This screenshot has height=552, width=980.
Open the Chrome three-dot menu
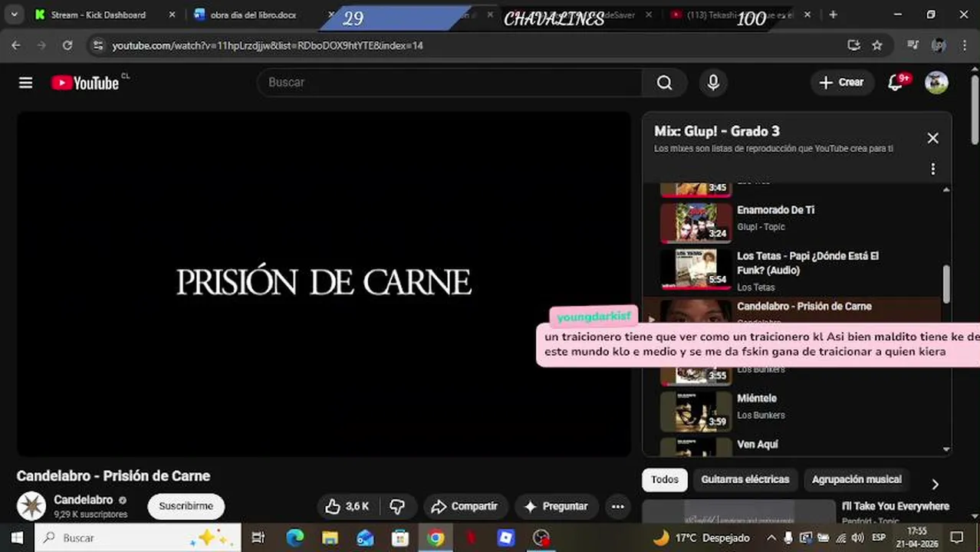(964, 45)
